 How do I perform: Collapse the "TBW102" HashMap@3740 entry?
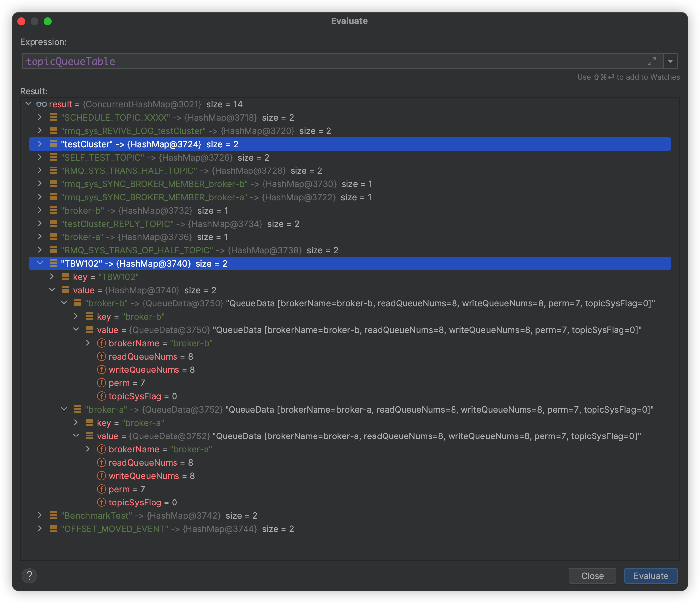(40, 263)
